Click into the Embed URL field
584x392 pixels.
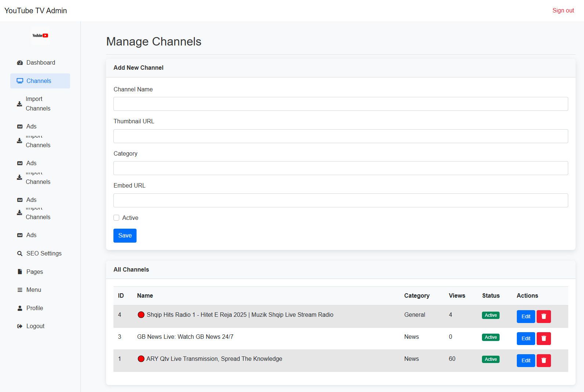(340, 200)
